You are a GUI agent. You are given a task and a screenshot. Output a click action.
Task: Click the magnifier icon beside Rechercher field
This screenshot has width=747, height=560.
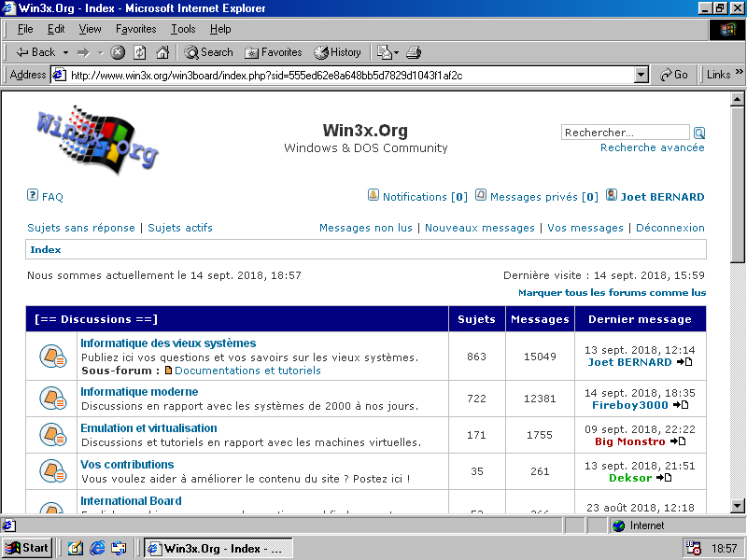[699, 133]
